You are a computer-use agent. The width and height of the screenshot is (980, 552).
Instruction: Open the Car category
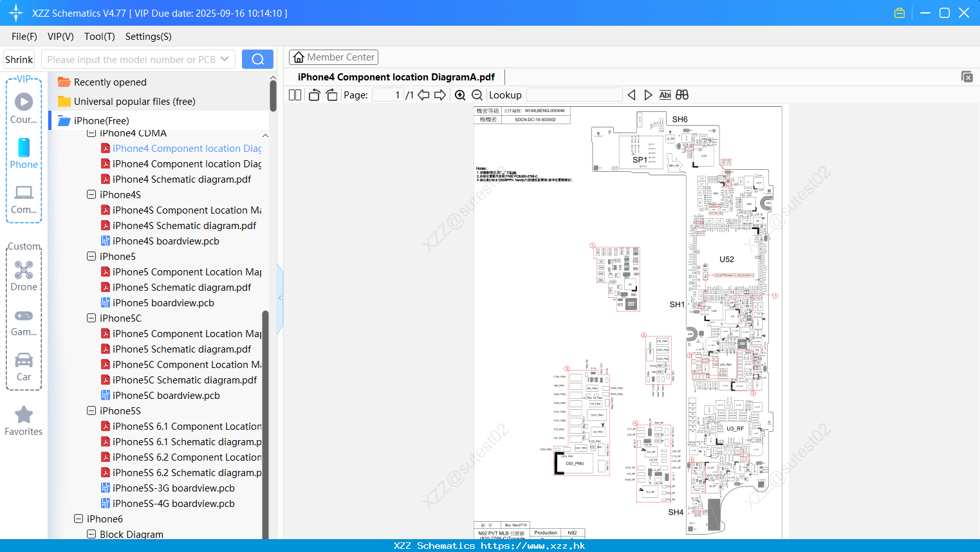tap(24, 367)
